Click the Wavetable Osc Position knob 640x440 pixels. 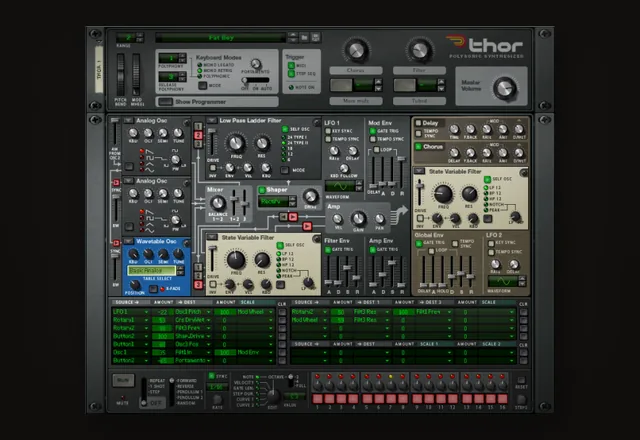135,284
